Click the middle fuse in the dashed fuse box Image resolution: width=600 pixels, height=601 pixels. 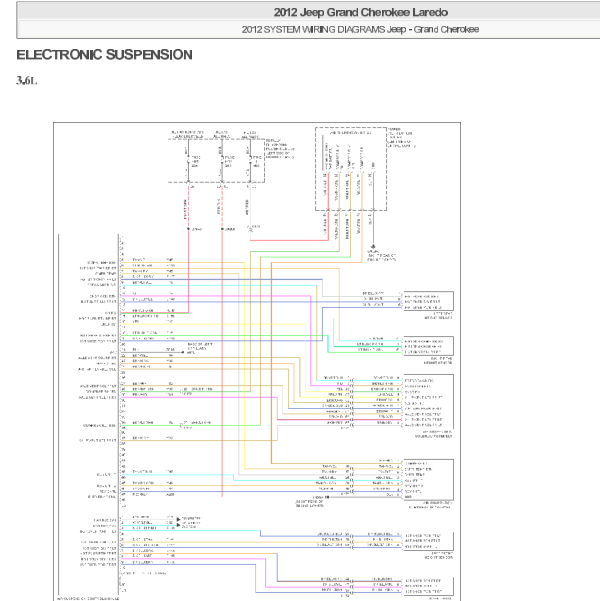(220, 158)
